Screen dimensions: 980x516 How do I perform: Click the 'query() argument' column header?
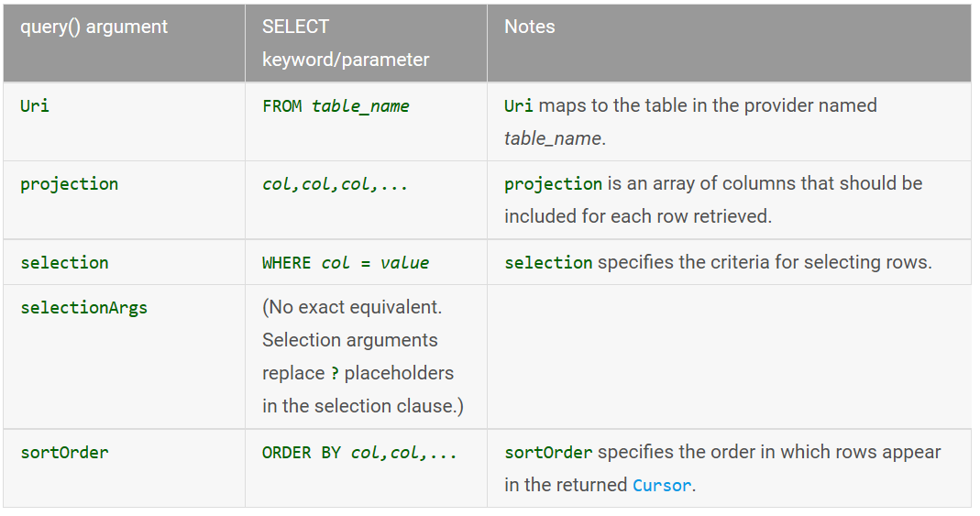pyautogui.click(x=125, y=43)
